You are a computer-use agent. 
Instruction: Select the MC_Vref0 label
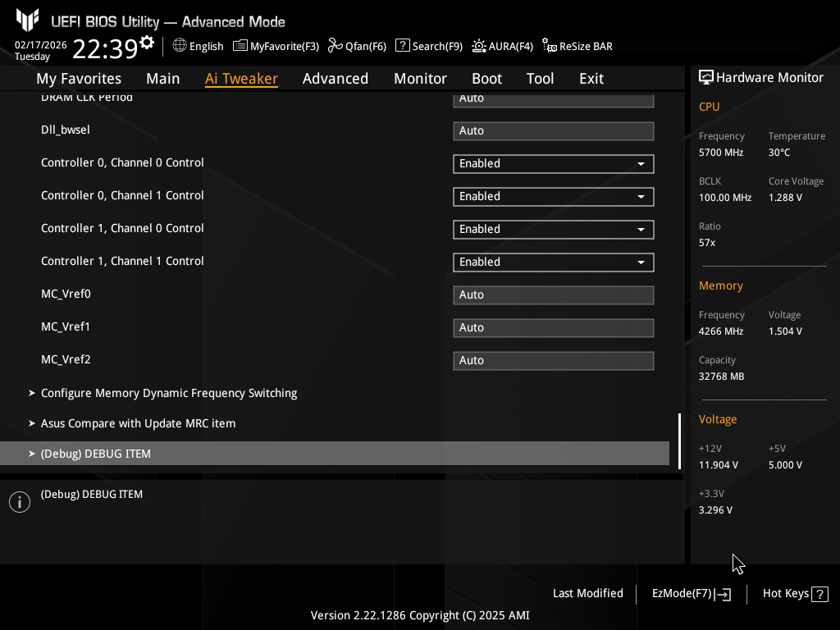click(x=66, y=294)
